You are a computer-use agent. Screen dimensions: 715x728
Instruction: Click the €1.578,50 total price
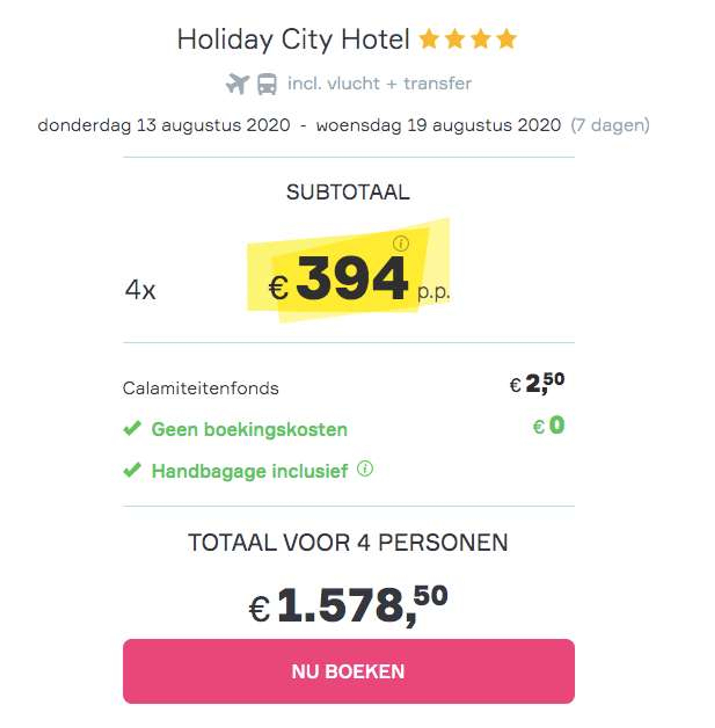[x=348, y=606]
